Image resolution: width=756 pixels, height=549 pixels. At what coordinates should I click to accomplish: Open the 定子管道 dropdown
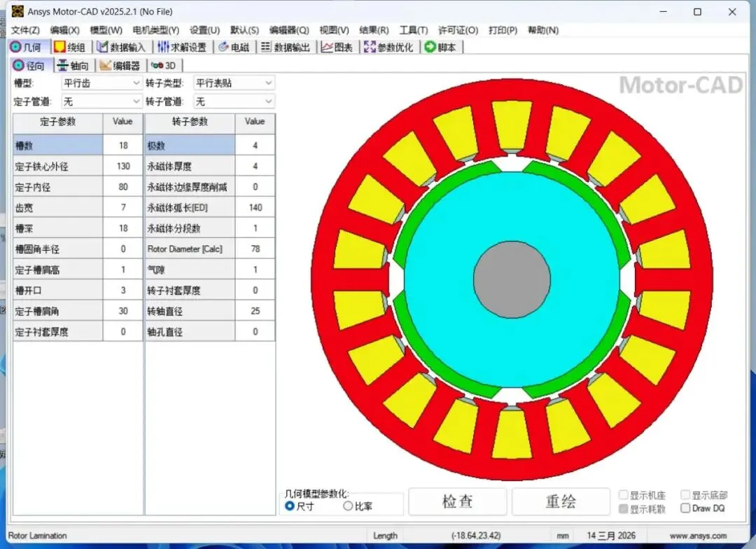(x=101, y=102)
